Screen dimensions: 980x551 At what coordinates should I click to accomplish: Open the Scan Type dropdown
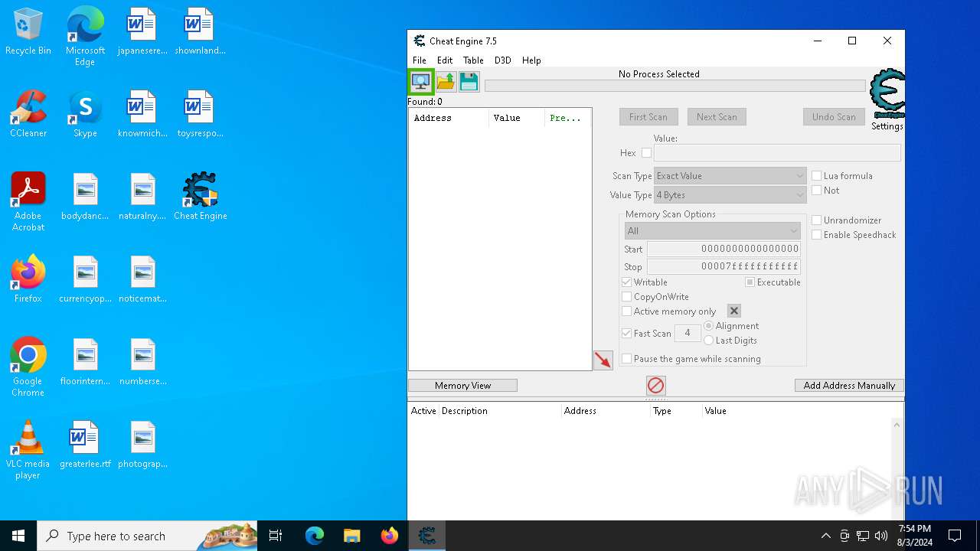[x=730, y=176]
